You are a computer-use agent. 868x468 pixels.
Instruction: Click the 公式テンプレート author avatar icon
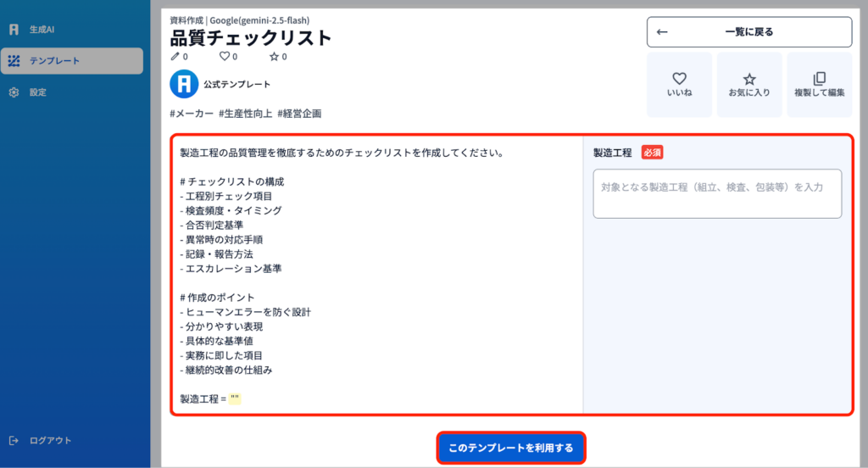coord(183,84)
